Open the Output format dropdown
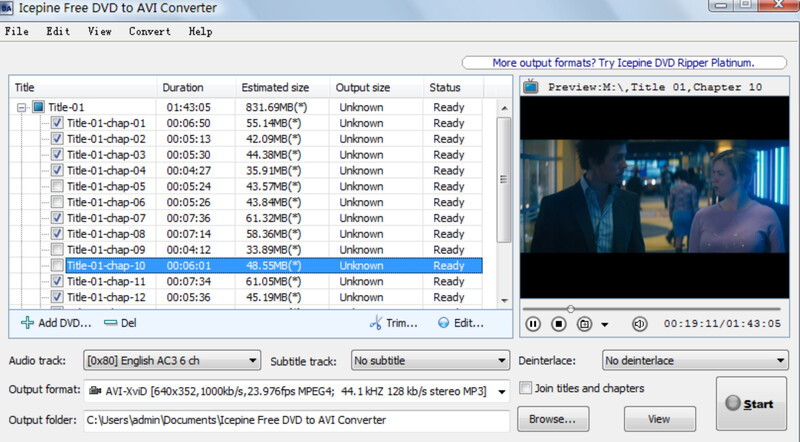Screen dimensions: 800x442 (502, 391)
